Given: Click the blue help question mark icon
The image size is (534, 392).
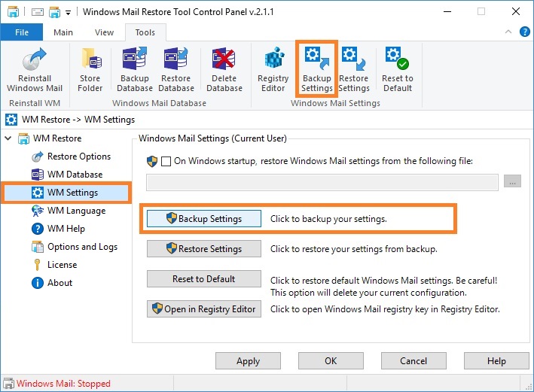Looking at the screenshot, I should coord(524,32).
